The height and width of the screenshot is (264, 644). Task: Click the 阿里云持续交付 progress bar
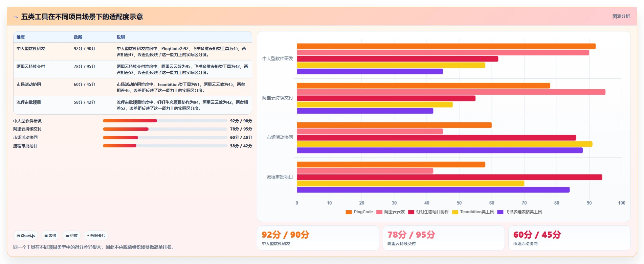pyautogui.click(x=165, y=129)
